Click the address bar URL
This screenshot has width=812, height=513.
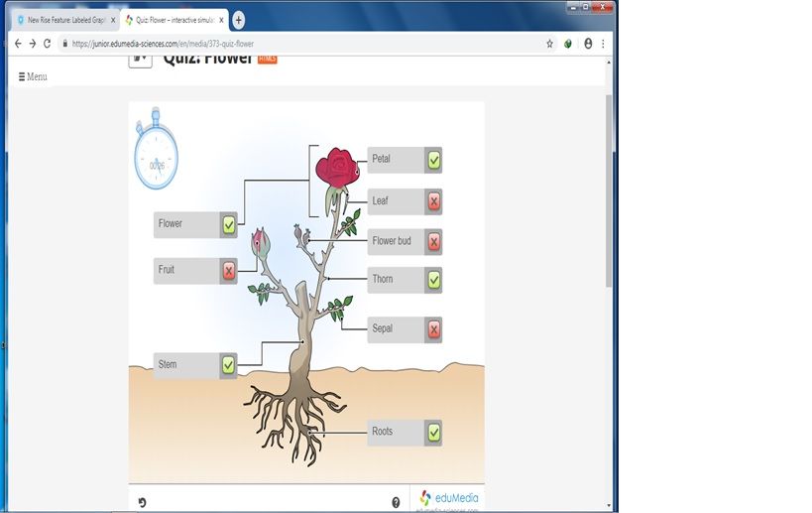tap(163, 44)
